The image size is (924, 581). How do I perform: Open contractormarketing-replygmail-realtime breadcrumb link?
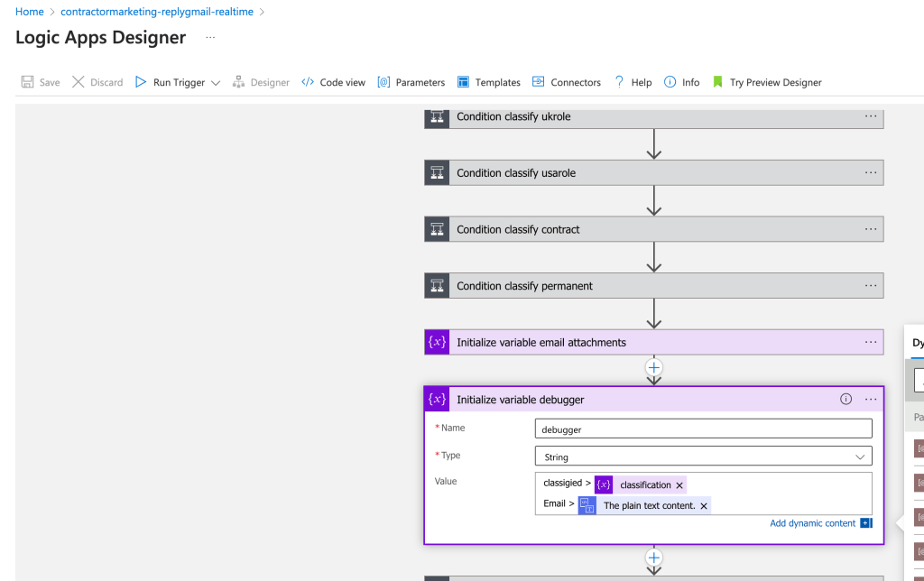[157, 12]
